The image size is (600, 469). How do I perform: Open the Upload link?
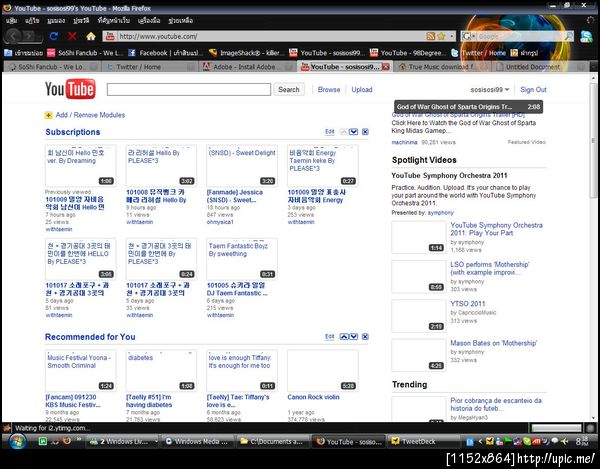point(362,90)
